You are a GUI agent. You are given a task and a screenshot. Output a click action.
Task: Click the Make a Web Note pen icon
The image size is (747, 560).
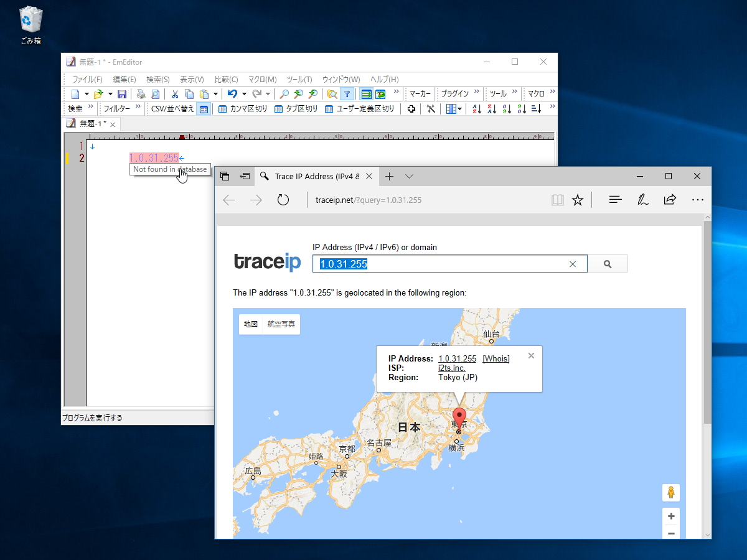tap(643, 200)
